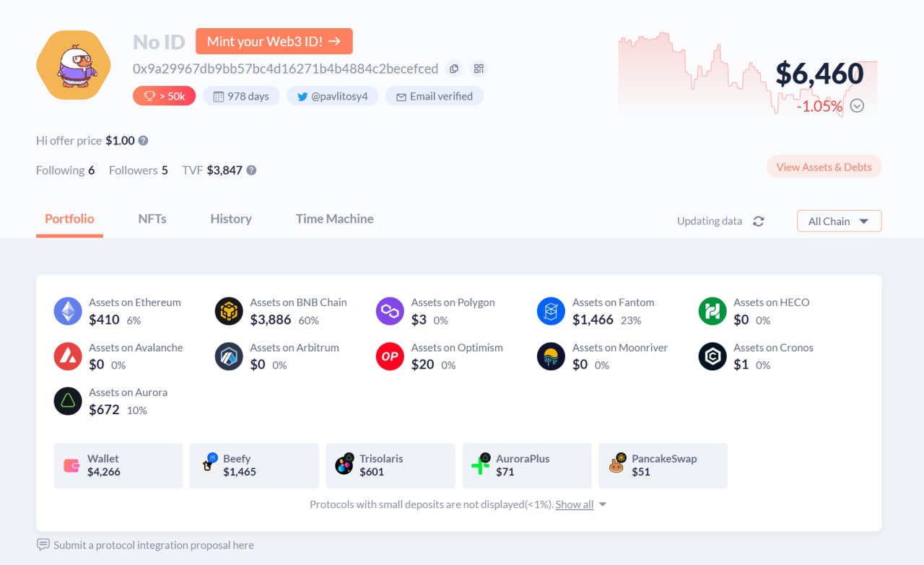Image resolution: width=924 pixels, height=565 pixels.
Task: Open the Beefy protocol card
Action: click(253, 465)
